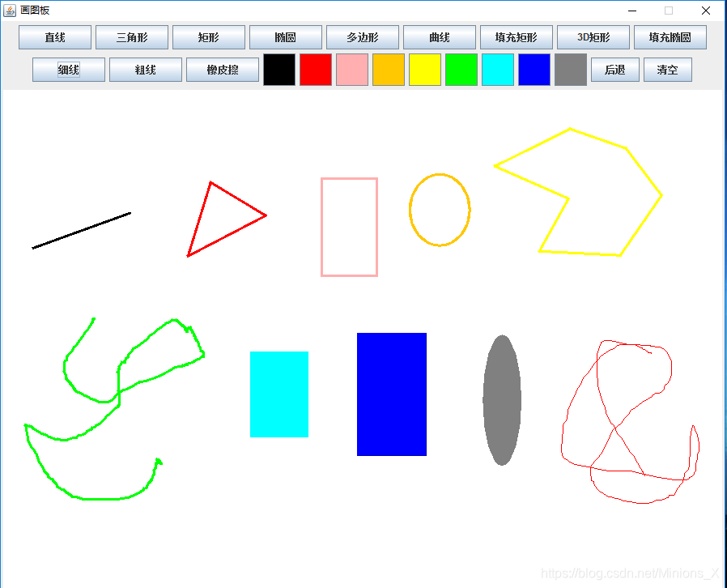Clear the canvas with 清空

tap(668, 70)
